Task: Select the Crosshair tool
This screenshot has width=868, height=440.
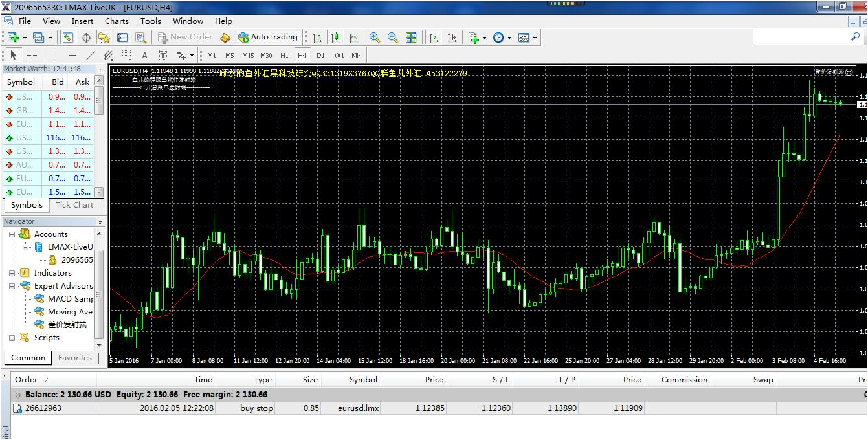Action: point(32,55)
